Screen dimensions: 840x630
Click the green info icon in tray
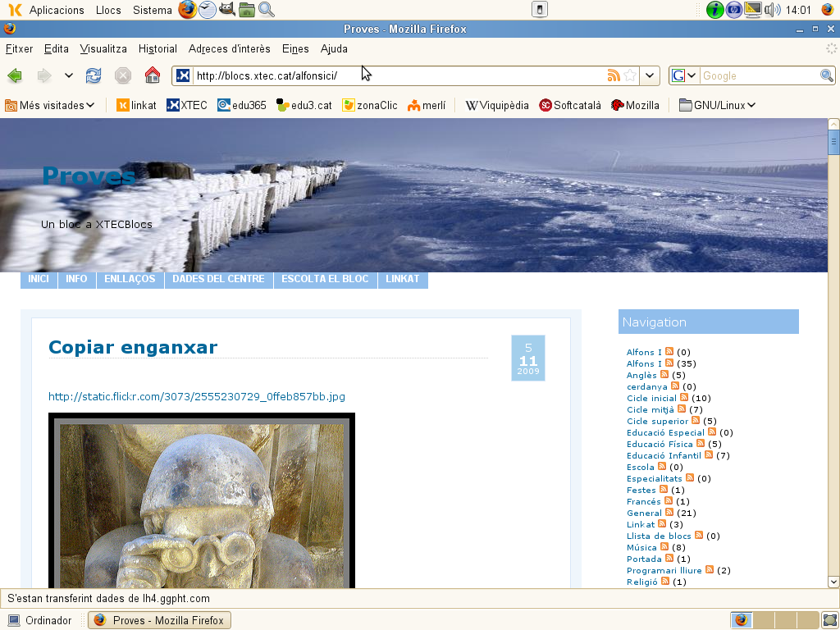(714, 10)
